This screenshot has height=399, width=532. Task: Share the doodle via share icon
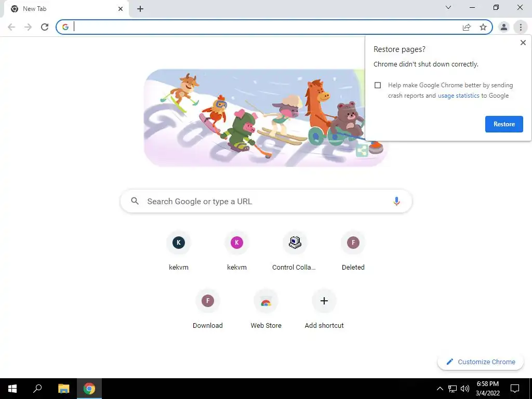point(362,150)
